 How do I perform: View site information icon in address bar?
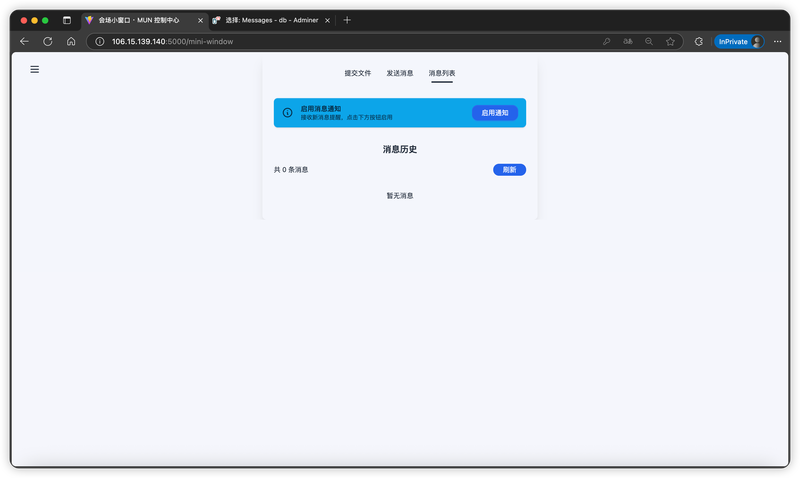tap(100, 41)
